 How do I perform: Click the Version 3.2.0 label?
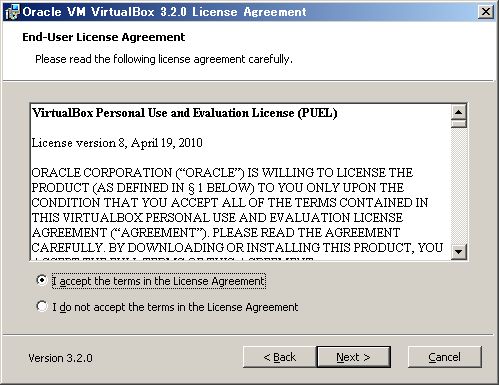pyautogui.click(x=60, y=358)
